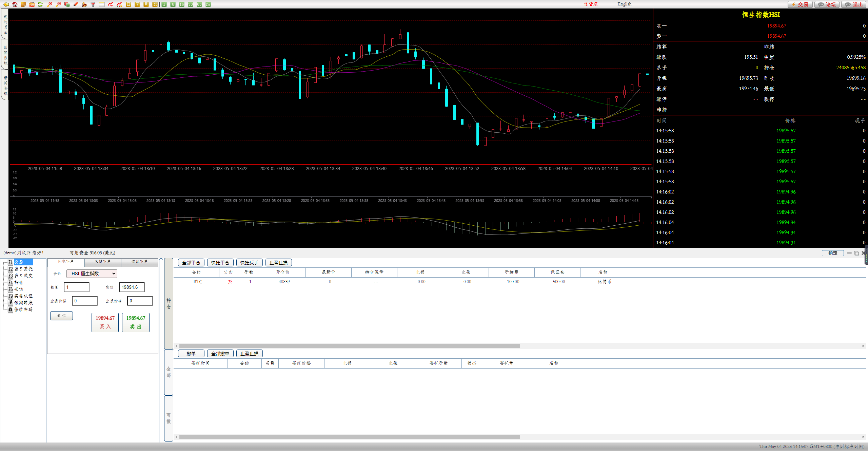Click 止盈止损 button above orders table

[x=250, y=354]
